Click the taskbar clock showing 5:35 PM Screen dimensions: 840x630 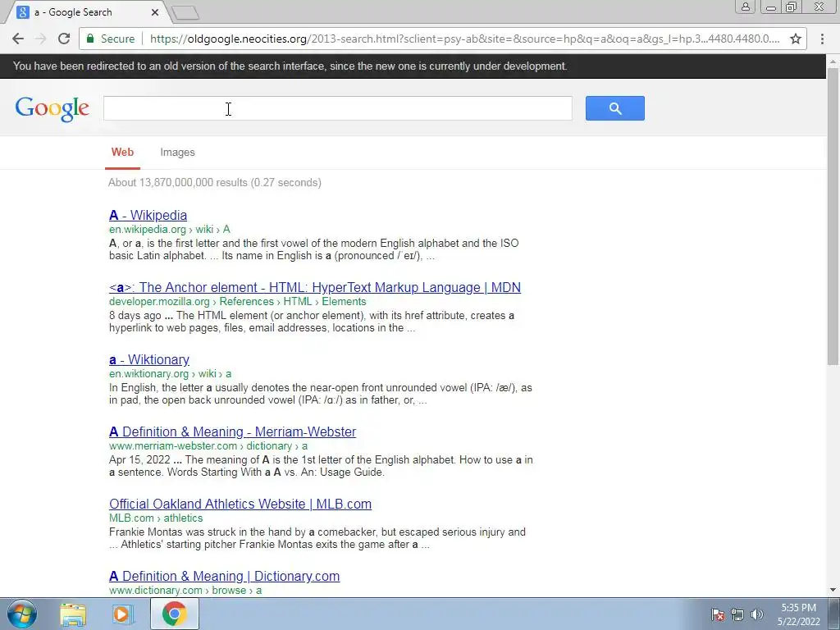798,614
